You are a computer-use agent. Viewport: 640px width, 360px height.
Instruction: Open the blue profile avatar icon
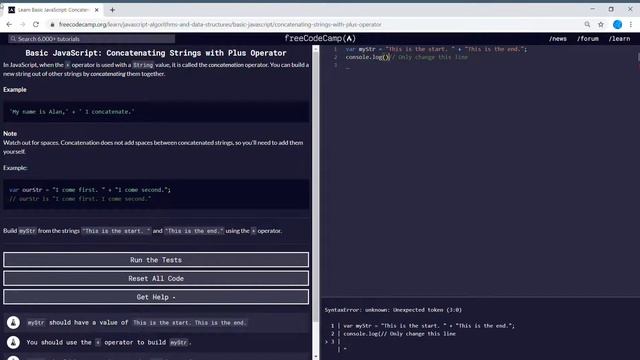pos(618,24)
